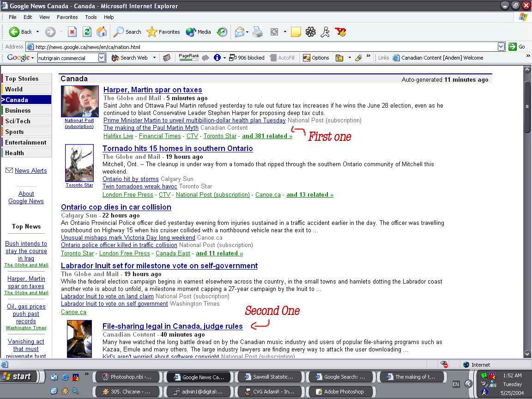This screenshot has width=532, height=399.
Task: Open Google toolbar Options
Action: click(316, 58)
